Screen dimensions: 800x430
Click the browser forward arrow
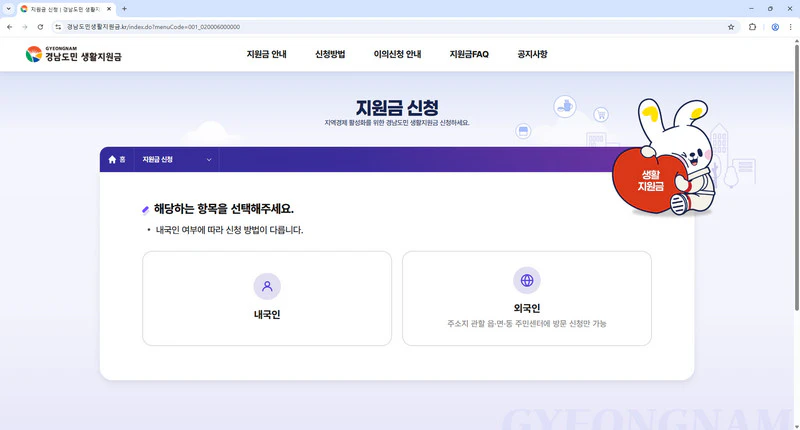tap(24, 27)
